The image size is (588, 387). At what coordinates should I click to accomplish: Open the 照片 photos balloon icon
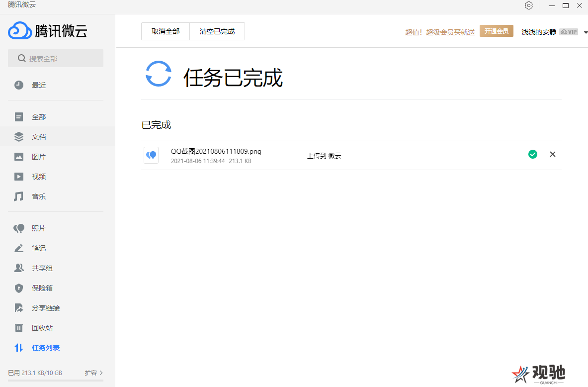[19, 228]
